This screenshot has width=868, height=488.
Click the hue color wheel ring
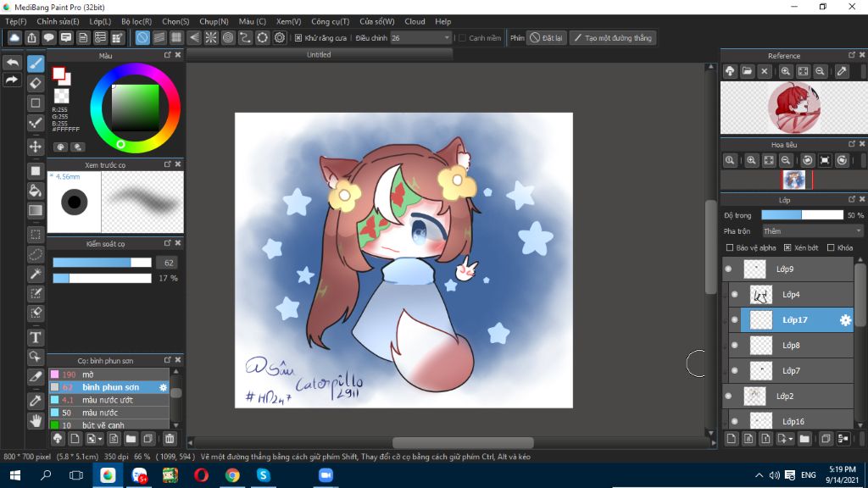135,68
